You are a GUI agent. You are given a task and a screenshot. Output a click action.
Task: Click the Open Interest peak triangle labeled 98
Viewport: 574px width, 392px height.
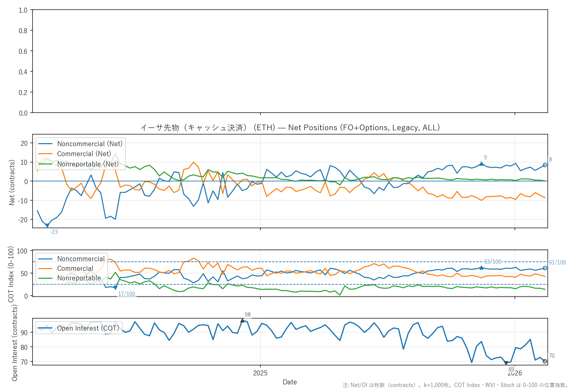pos(242,320)
